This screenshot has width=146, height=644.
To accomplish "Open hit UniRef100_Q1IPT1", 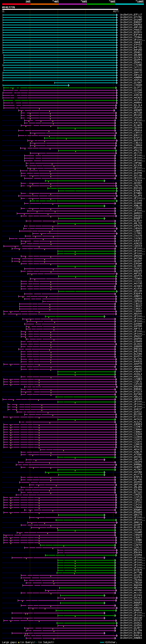I will click(x=131, y=87).
